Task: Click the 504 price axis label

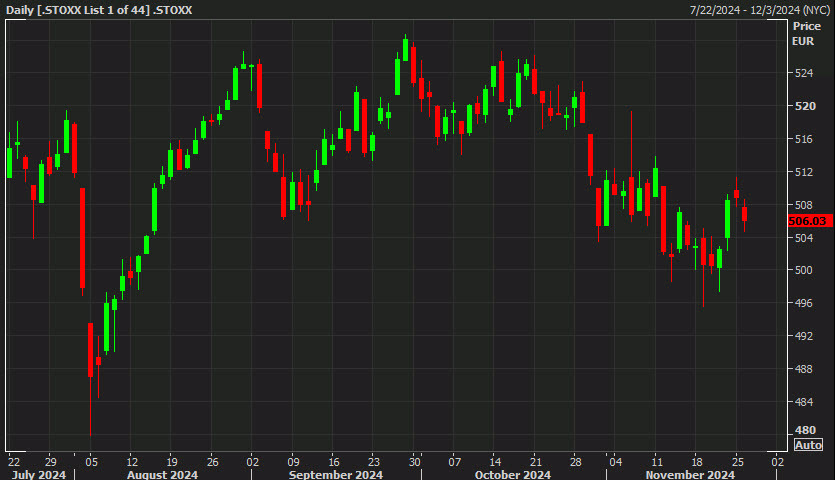Action: (x=804, y=238)
